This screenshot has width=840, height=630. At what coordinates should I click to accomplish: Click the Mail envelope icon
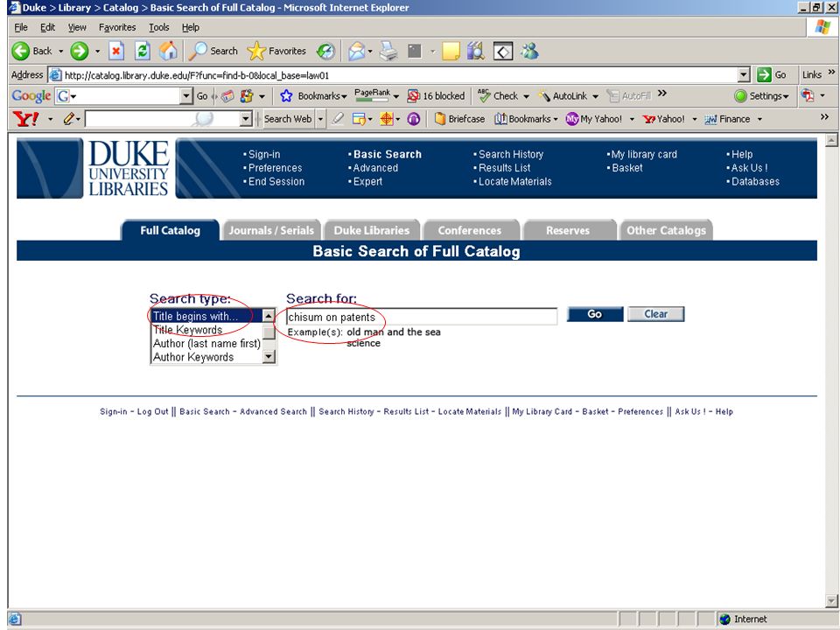point(356,52)
